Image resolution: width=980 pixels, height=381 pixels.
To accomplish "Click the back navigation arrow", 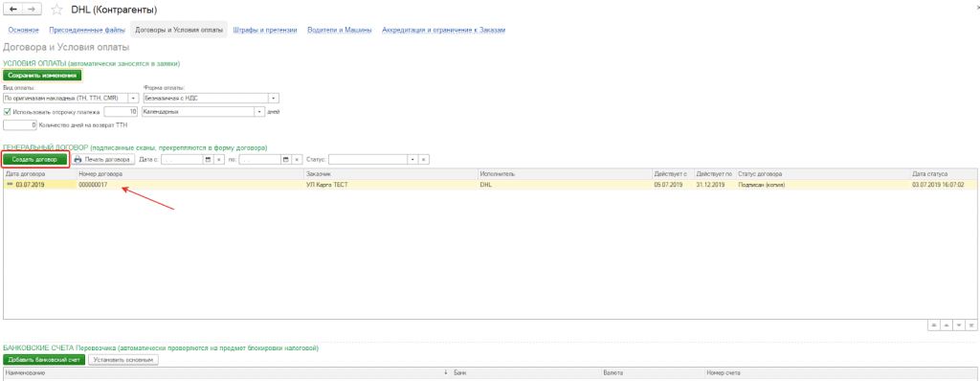I will tap(13, 10).
